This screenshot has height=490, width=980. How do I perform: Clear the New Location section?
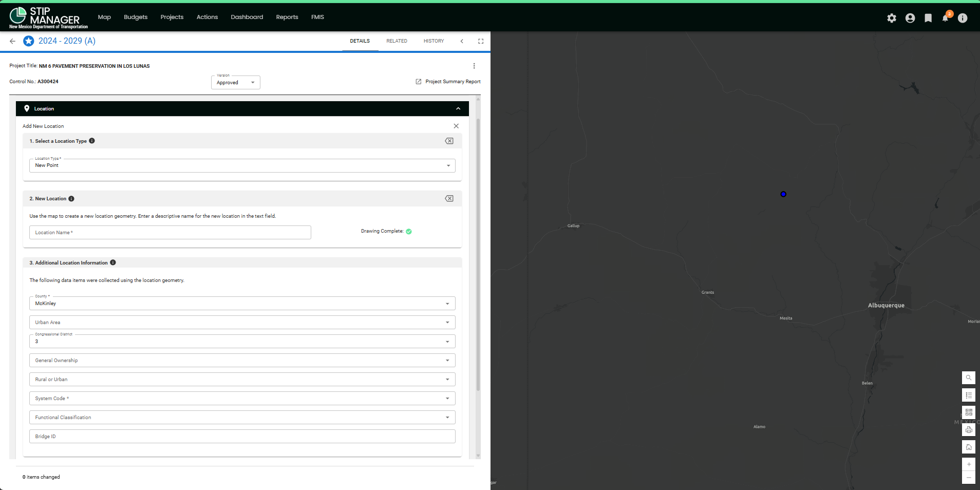point(449,199)
